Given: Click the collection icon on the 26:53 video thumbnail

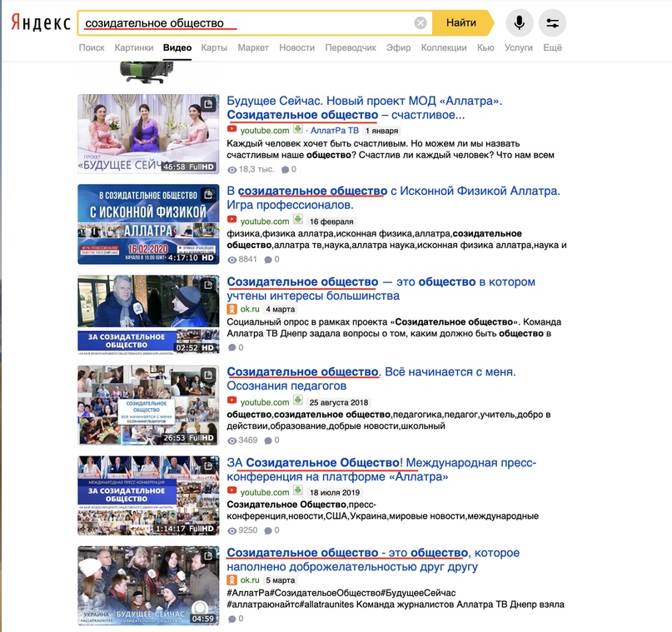Looking at the screenshot, I should 208,375.
